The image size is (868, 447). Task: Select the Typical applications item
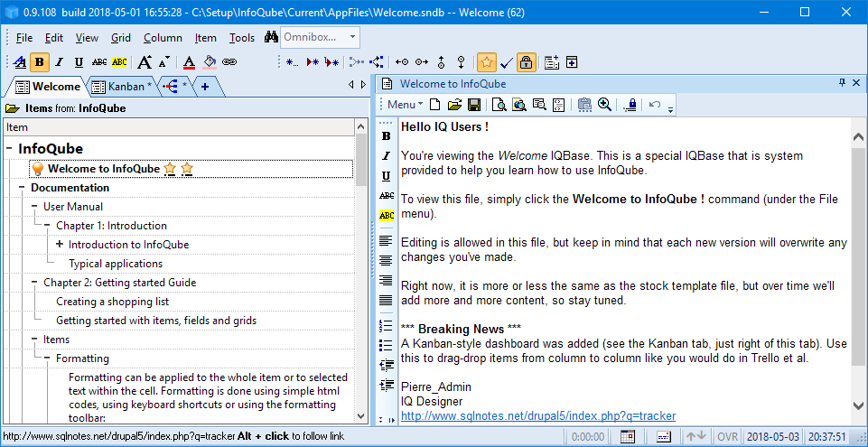[x=115, y=264]
